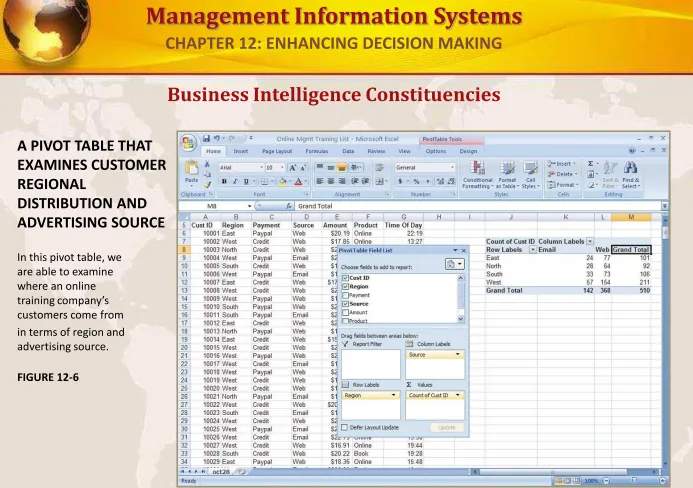Screen dimensions: 693x488
Task: Enable Defer Layout Update checkbox
Action: [344, 427]
